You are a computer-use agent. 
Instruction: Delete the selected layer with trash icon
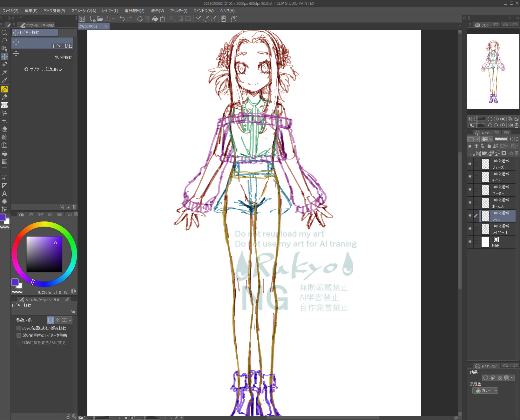[517, 153]
